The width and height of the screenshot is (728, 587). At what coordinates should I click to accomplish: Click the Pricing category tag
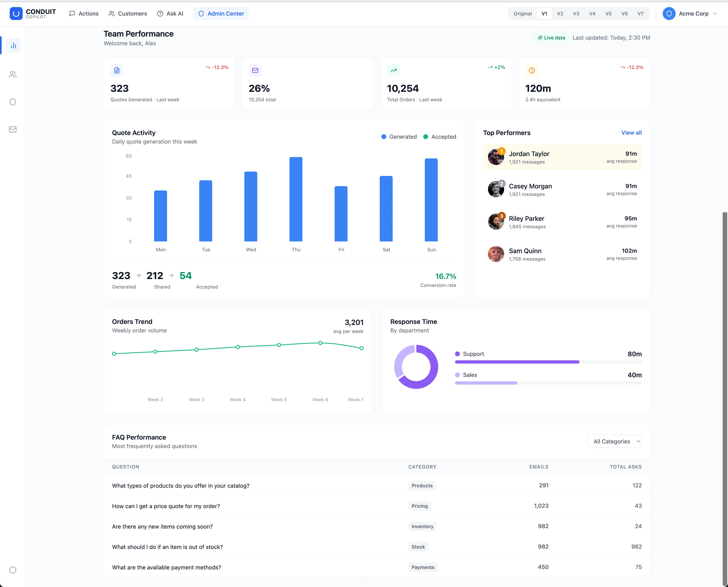point(420,506)
